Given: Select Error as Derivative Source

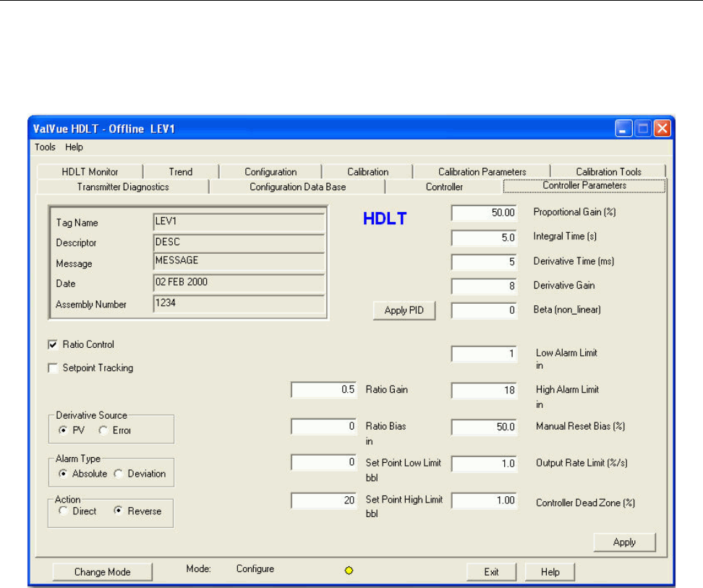Looking at the screenshot, I should [x=103, y=430].
